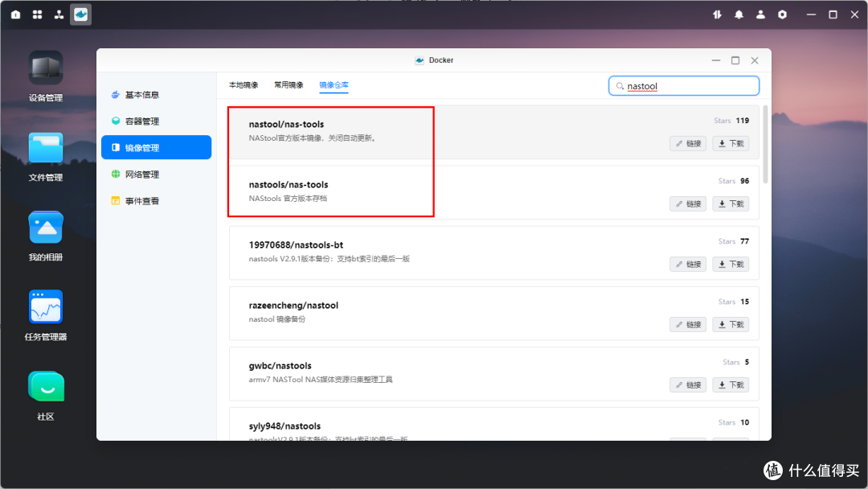
Task: Click description nastool 镜像备份
Action: click(x=276, y=319)
